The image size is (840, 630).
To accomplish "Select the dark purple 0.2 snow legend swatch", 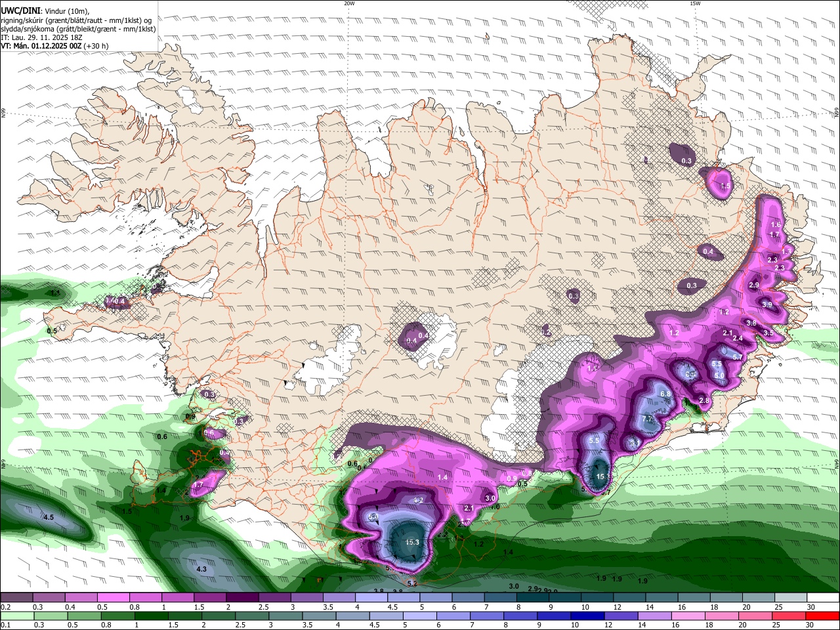I will pos(16,598).
